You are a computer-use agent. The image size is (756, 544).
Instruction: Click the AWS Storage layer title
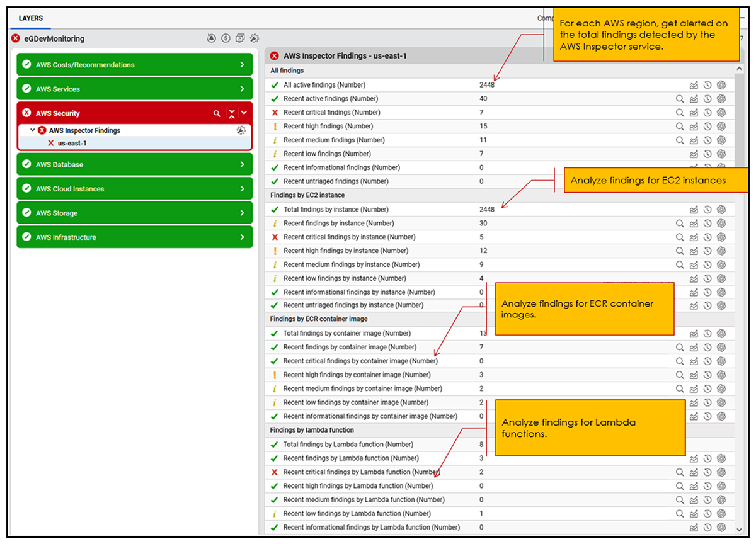[x=57, y=213]
